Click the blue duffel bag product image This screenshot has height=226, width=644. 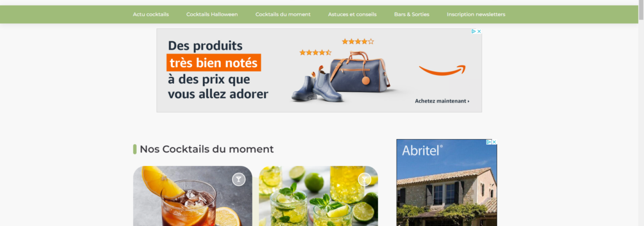[x=359, y=72]
